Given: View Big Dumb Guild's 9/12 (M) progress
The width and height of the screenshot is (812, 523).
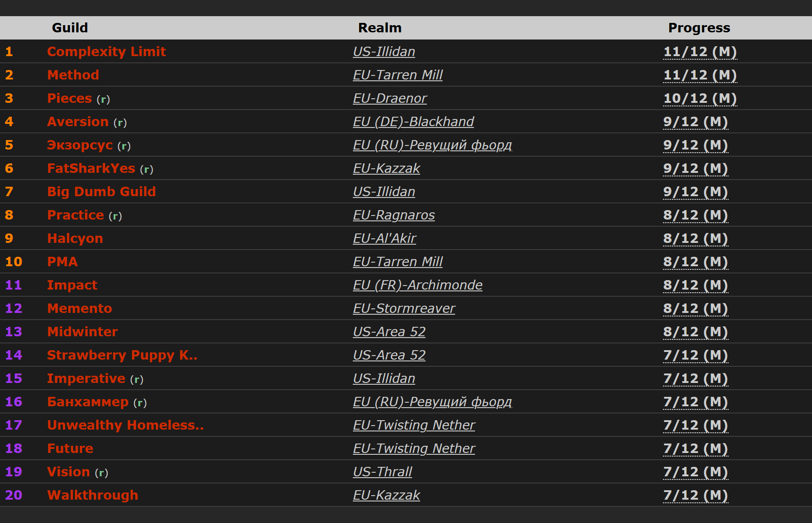Looking at the screenshot, I should [x=696, y=192].
